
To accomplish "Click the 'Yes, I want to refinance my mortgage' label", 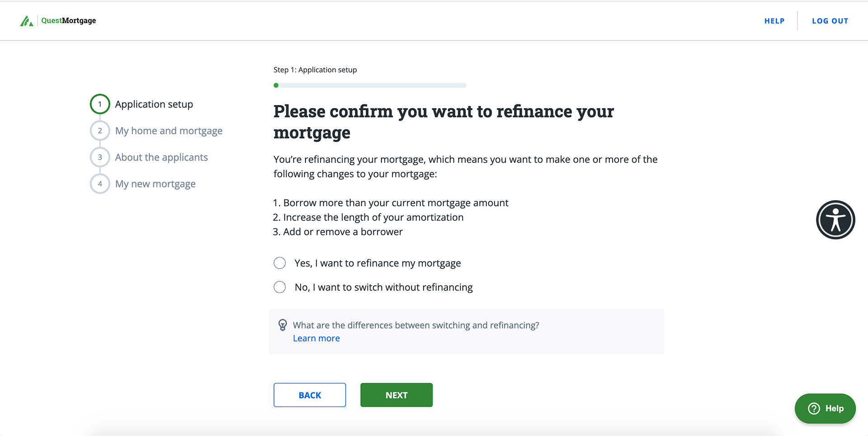I will tap(377, 263).
